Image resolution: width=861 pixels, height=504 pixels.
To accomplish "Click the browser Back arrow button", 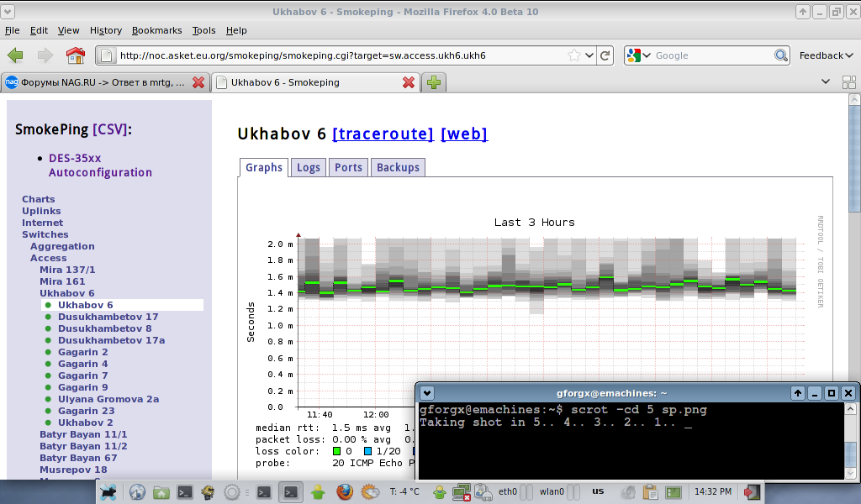I will click(x=15, y=55).
